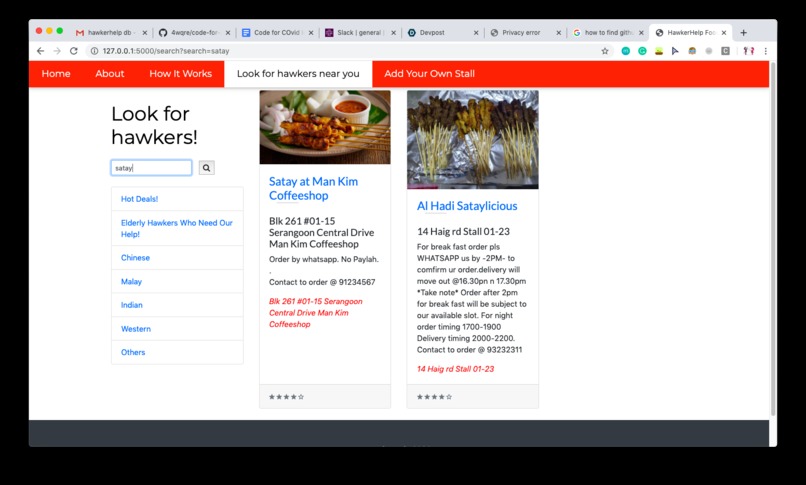Click red 14 Haig rd Stall 01-23 address
806x485 pixels.
click(455, 369)
